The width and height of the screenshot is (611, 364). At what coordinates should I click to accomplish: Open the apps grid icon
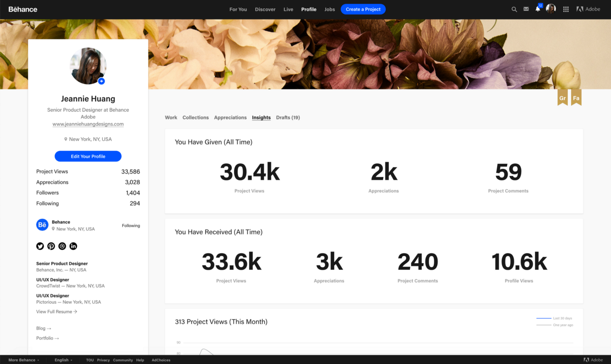[x=566, y=9]
